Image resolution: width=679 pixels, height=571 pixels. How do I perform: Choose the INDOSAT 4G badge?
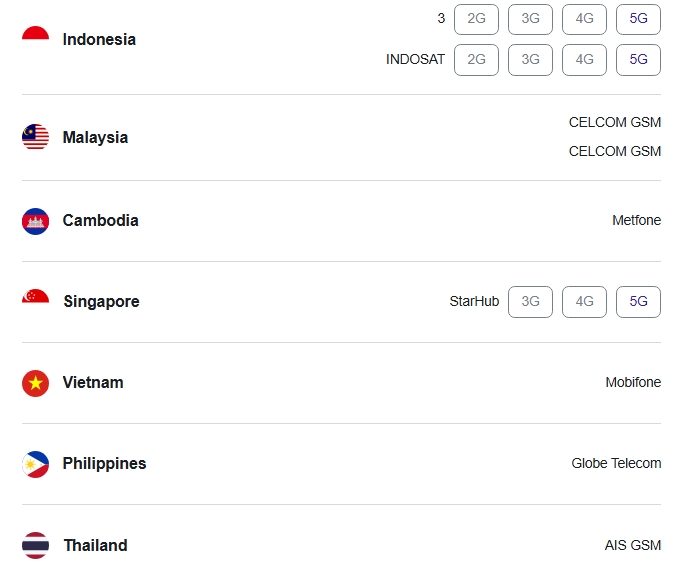(x=584, y=60)
